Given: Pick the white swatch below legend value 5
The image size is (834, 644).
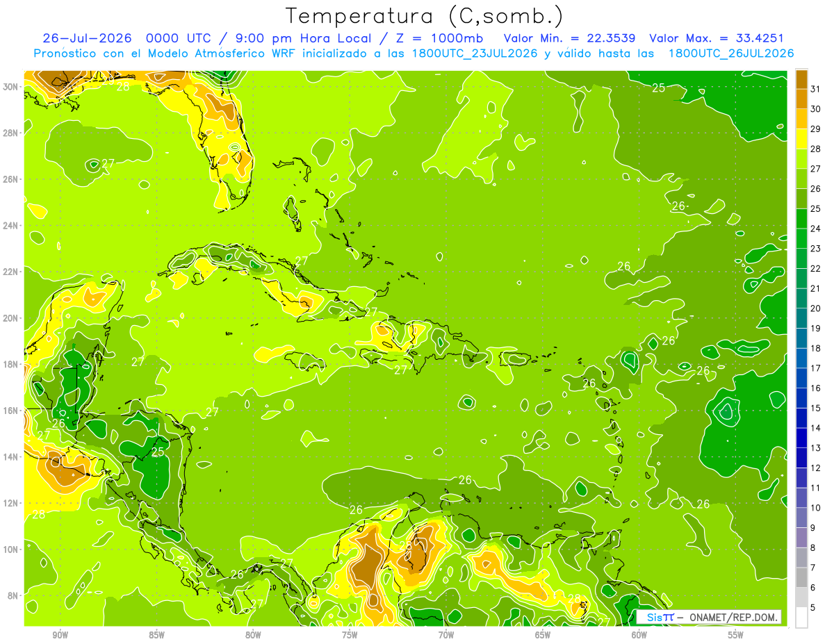Looking at the screenshot, I should pos(801,618).
